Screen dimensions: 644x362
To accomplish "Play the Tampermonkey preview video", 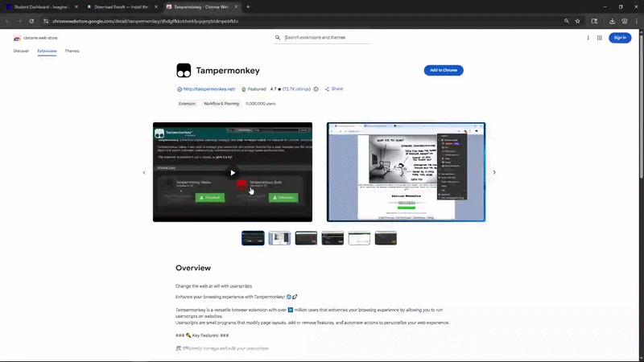I will tap(233, 172).
